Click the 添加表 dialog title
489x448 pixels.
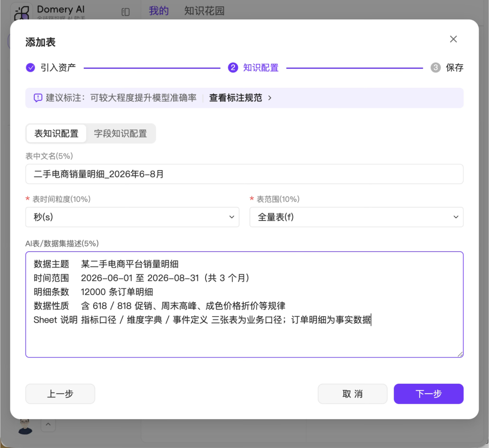[40, 42]
